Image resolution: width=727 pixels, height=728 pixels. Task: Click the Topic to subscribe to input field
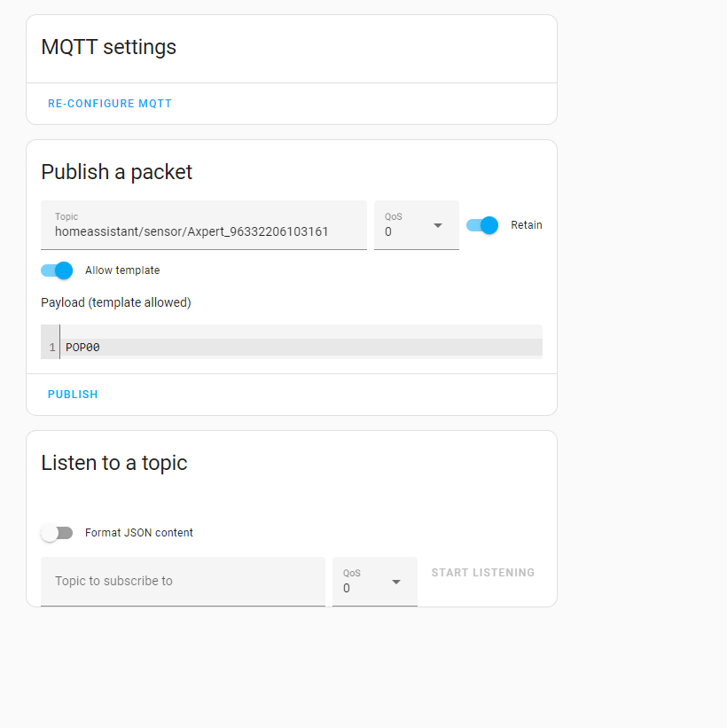pyautogui.click(x=182, y=581)
